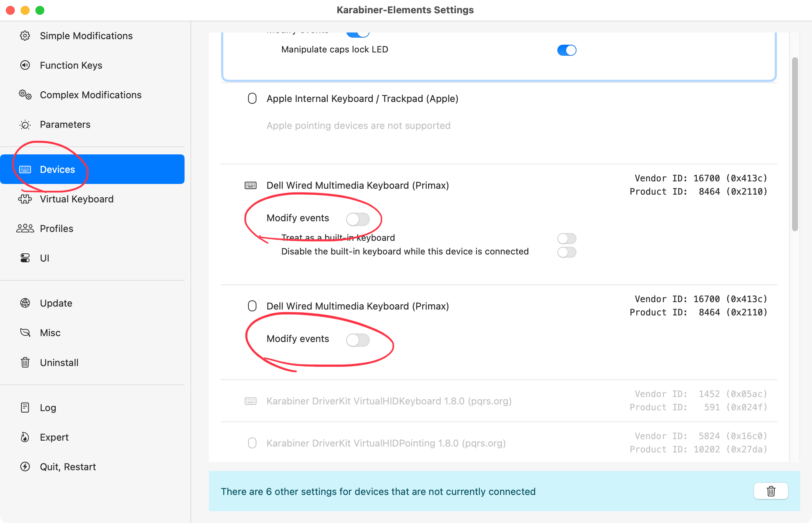Enable Modify events for first Dell keyboard
Viewport: 812px width, 523px height.
358,219
